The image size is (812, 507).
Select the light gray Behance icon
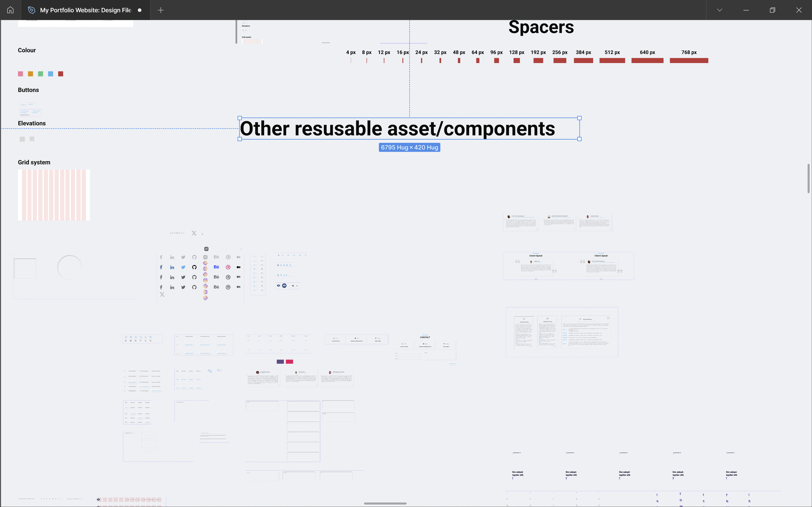coord(216,257)
